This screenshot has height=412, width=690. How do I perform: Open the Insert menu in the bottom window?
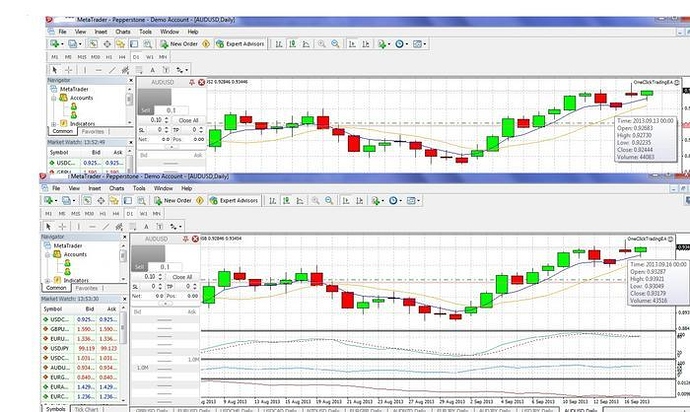[x=95, y=188]
